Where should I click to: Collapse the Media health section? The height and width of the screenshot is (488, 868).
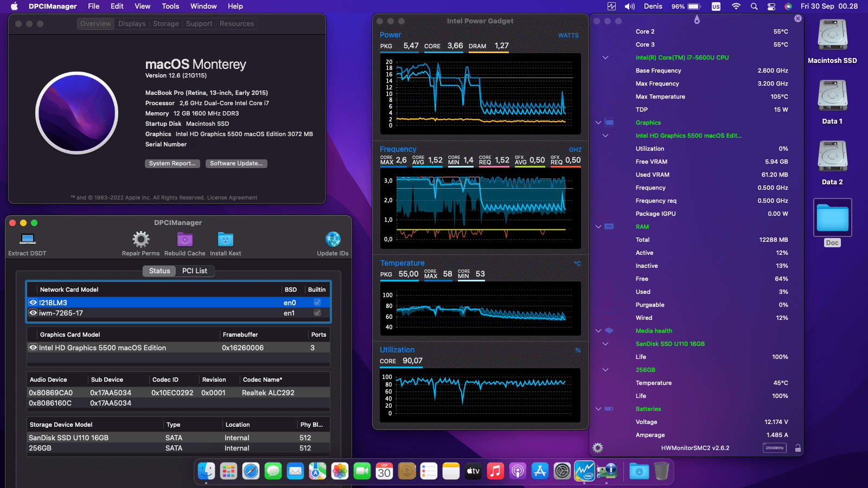point(598,331)
